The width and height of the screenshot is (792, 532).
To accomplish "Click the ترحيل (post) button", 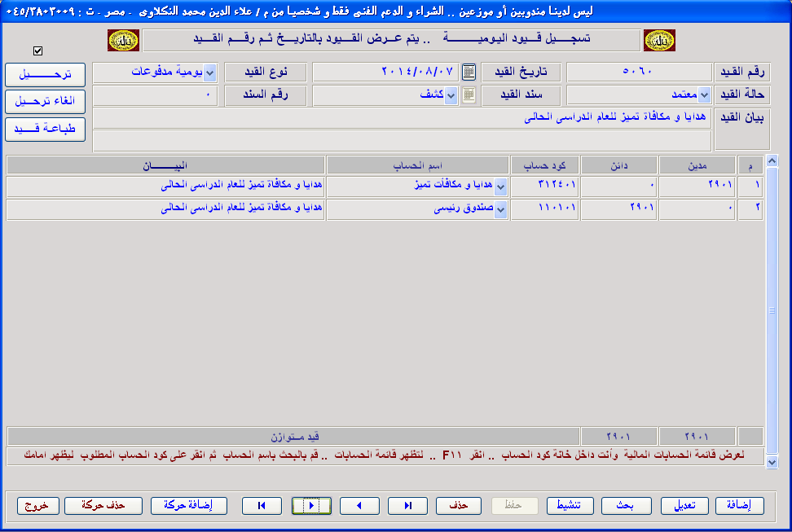I will (x=45, y=74).
